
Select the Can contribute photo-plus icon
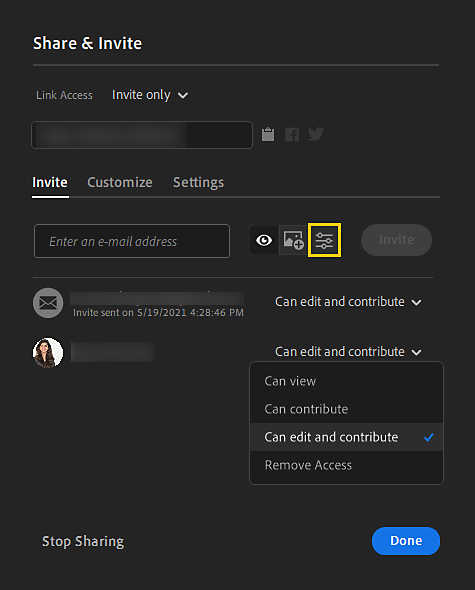[x=293, y=240]
